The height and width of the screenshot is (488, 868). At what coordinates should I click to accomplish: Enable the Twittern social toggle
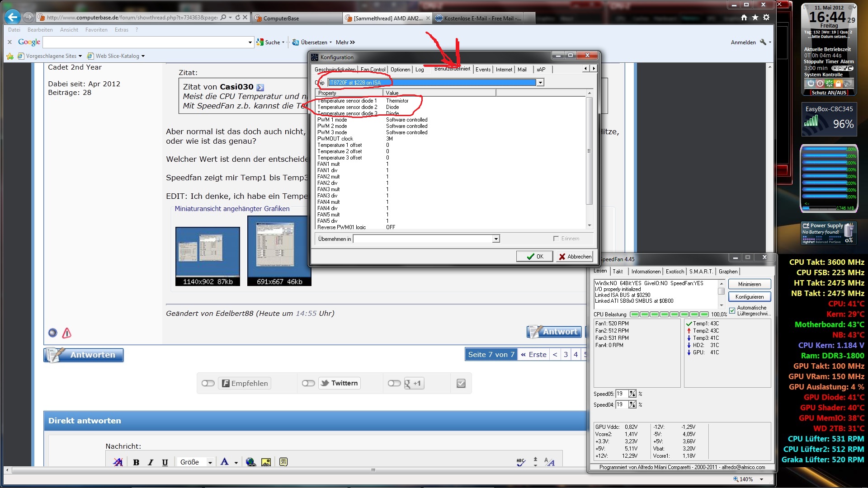coord(308,383)
